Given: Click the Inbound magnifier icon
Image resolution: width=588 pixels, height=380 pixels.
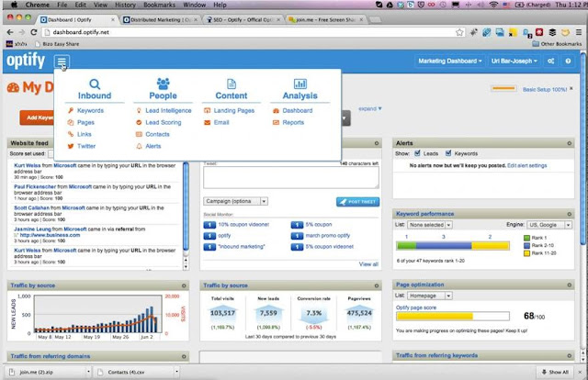Looking at the screenshot, I should click(95, 84).
